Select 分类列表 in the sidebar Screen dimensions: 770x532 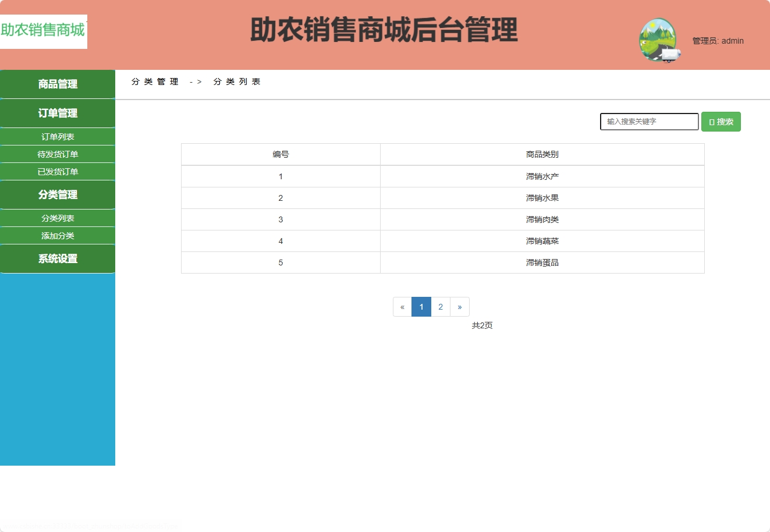pyautogui.click(x=57, y=218)
